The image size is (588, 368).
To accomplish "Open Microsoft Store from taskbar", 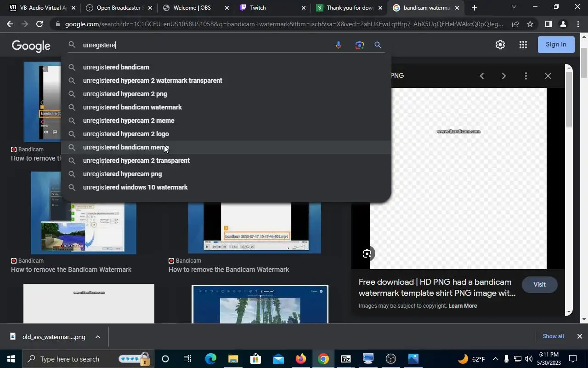I will click(255, 359).
